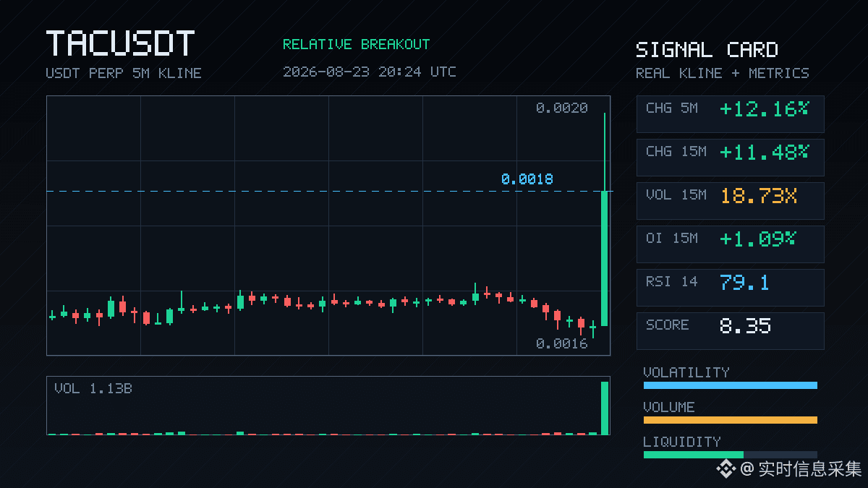Click the OI 15M +1.09% value

758,239
